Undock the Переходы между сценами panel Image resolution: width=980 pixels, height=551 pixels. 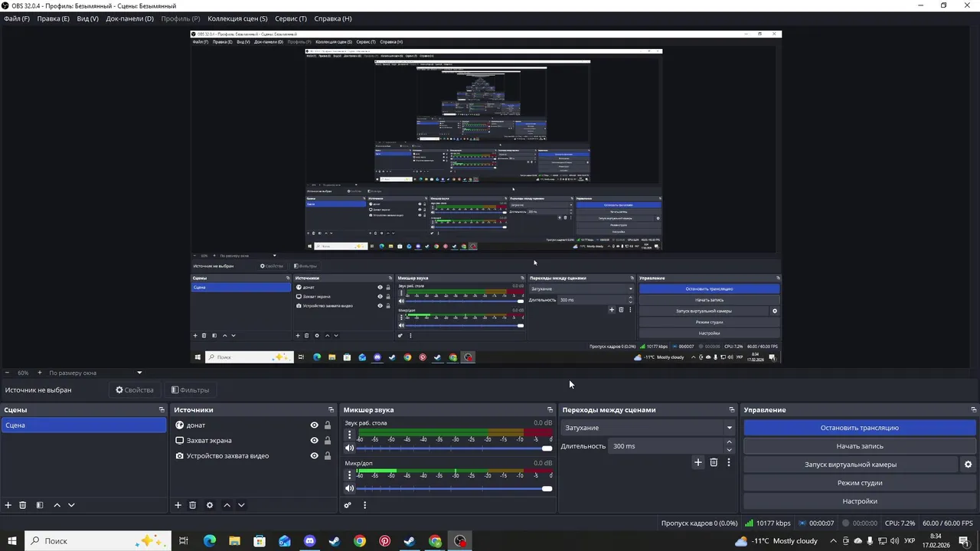pyautogui.click(x=732, y=410)
